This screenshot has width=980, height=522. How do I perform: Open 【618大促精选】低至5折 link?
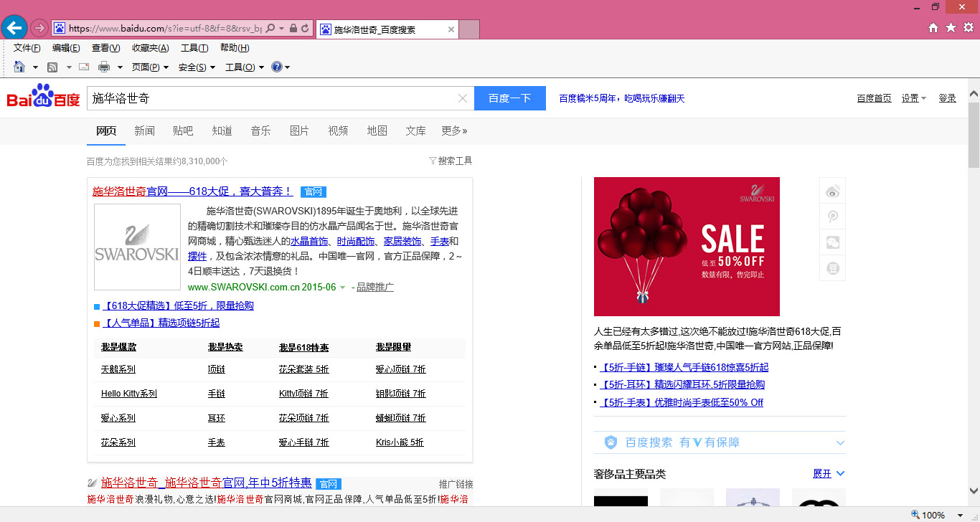coord(178,305)
